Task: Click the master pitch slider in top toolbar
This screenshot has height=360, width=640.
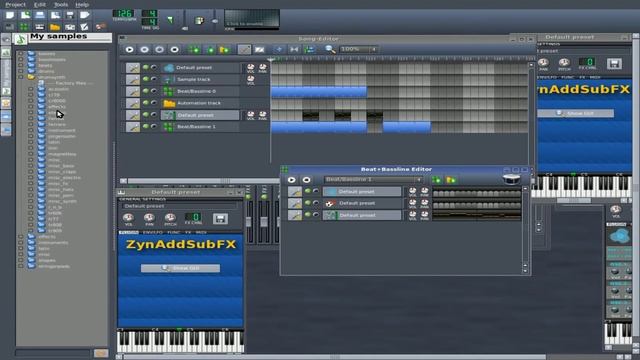Action: click(x=215, y=20)
